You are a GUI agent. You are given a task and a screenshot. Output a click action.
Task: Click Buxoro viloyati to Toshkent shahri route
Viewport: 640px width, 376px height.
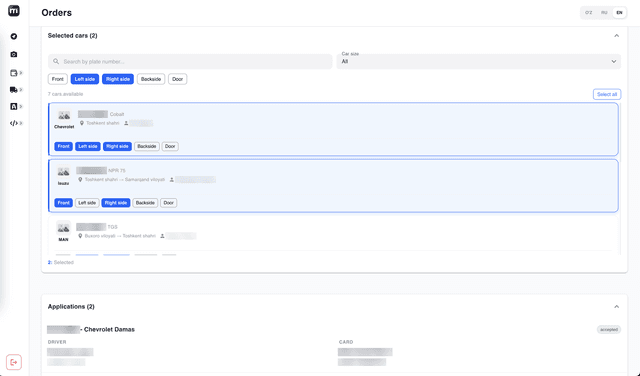tap(120, 236)
